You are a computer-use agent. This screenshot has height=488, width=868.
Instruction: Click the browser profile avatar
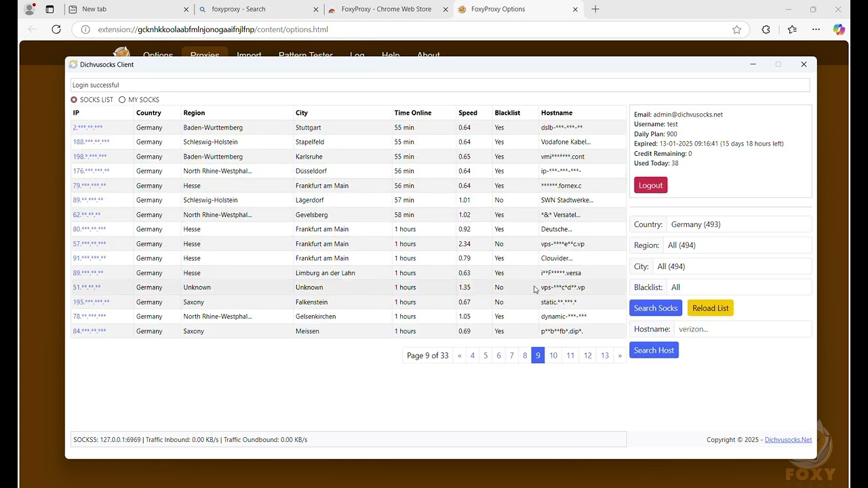29,9
